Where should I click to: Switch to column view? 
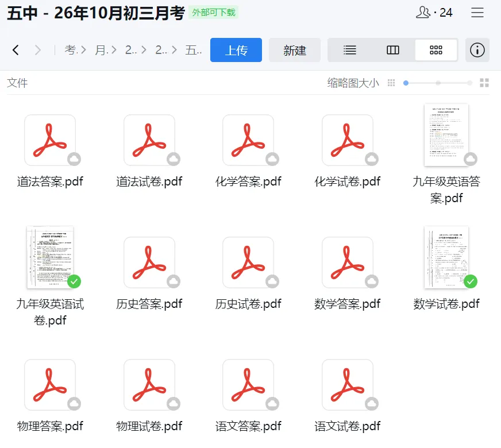pyautogui.click(x=392, y=50)
